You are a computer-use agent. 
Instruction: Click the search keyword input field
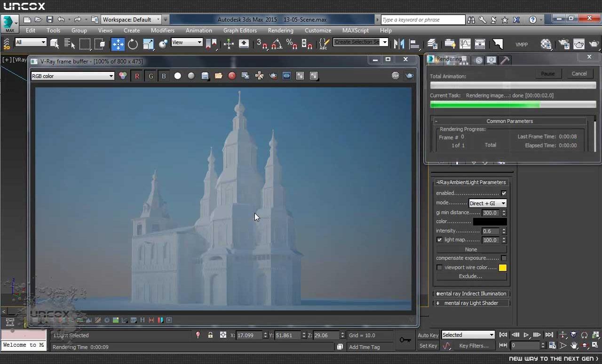(x=423, y=20)
